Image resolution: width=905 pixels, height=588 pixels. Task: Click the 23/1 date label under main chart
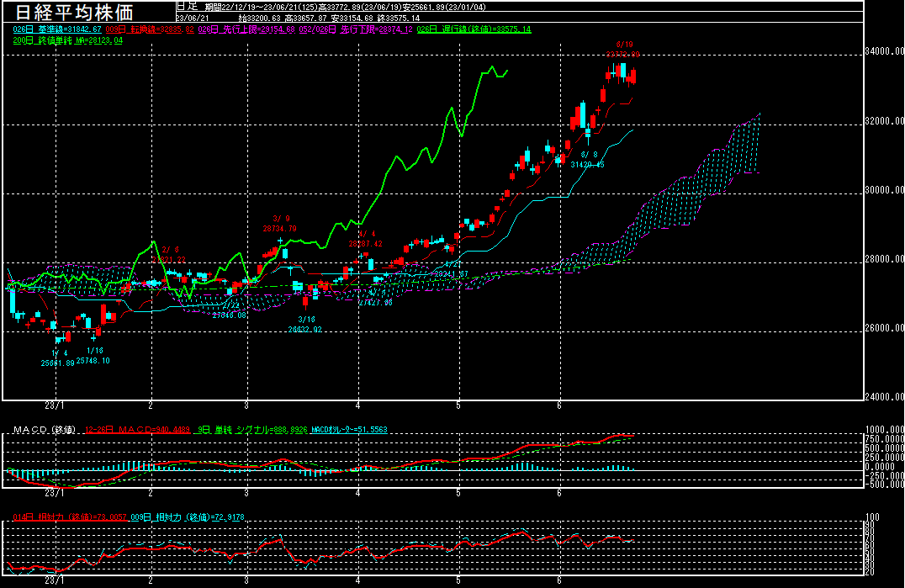click(x=55, y=405)
